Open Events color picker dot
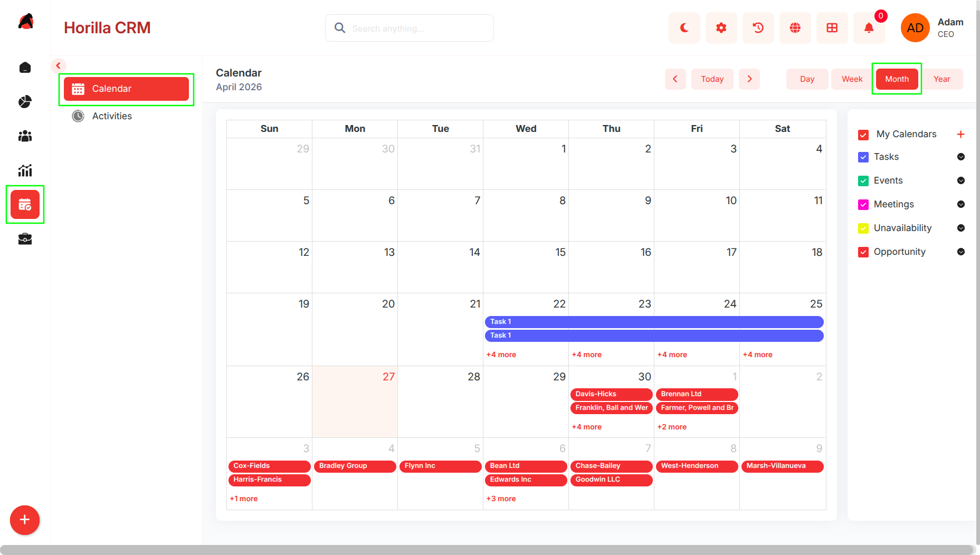 (x=961, y=180)
